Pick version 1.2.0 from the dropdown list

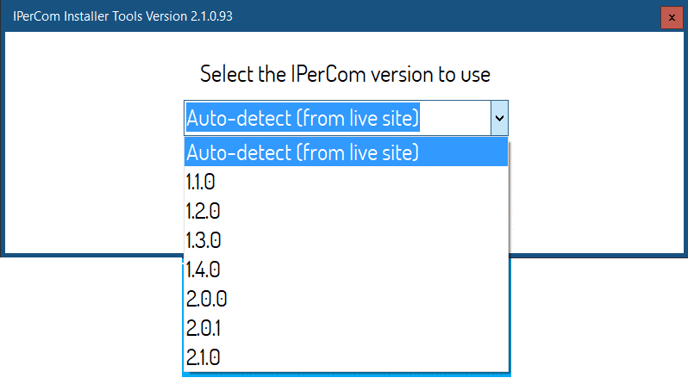tap(346, 211)
